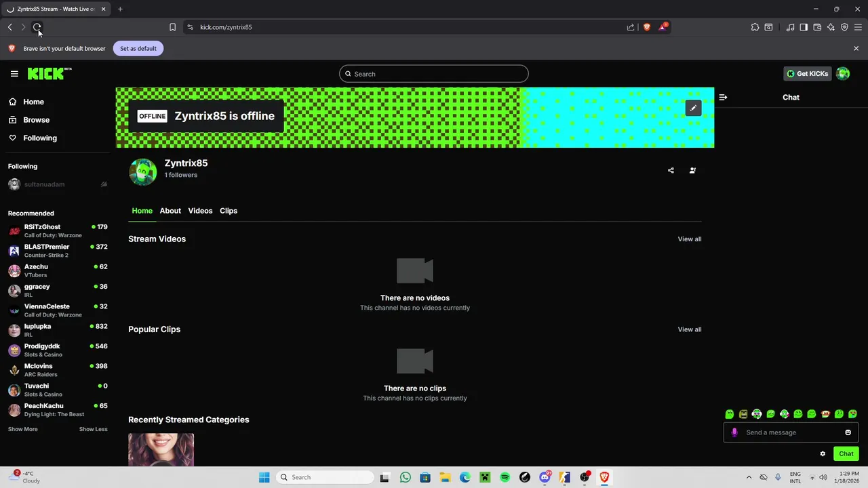Click the purple microphone icon in chat
868x488 pixels.
[x=734, y=432]
